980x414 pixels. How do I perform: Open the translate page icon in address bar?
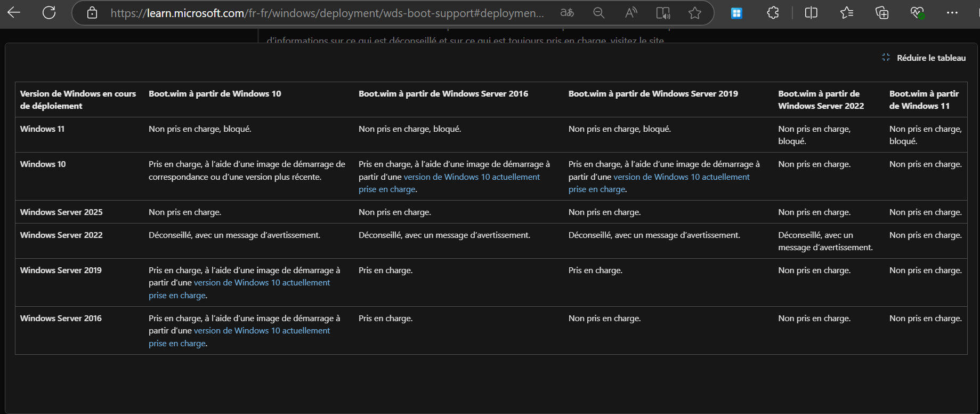coord(567,13)
